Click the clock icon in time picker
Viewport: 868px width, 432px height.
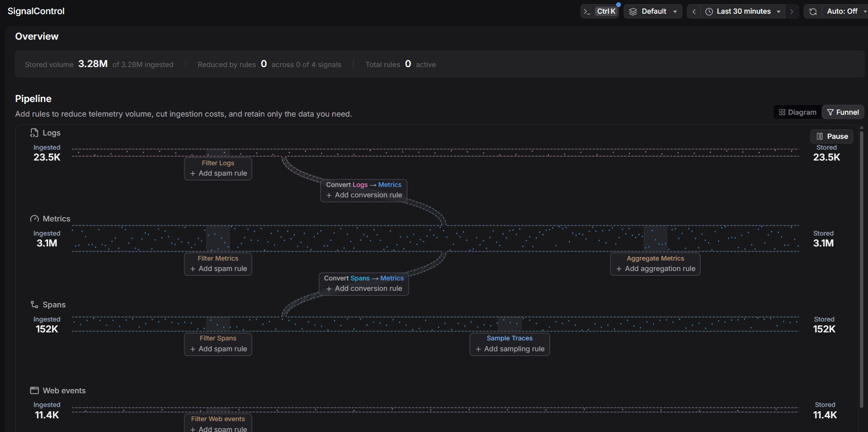click(709, 12)
